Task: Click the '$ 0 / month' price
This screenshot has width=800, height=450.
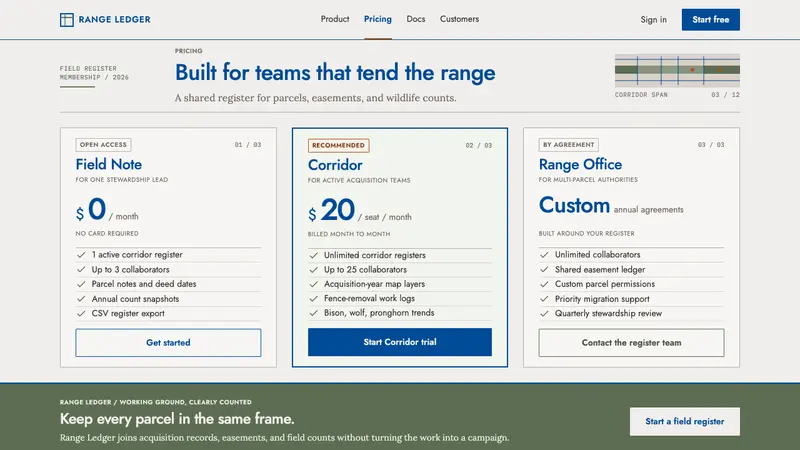Action: click(107, 210)
